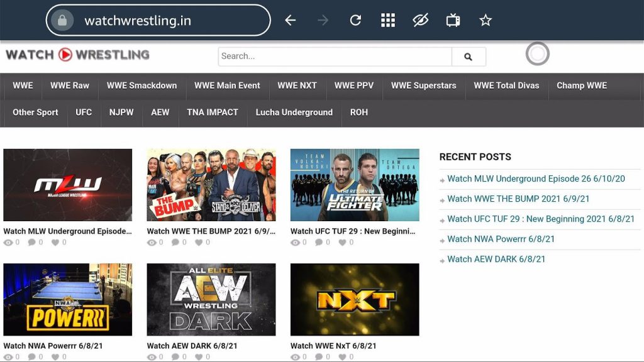
Task: Bookmark the page with the star icon
Action: (486, 20)
